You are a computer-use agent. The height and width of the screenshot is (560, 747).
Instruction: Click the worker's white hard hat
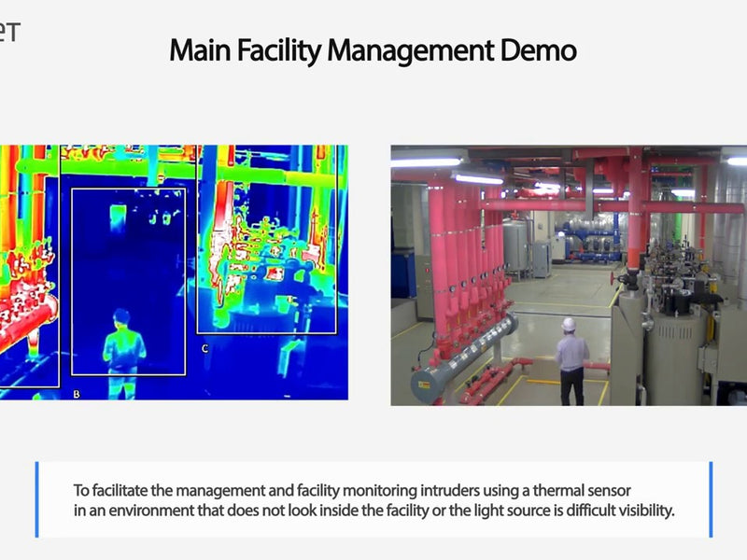[569, 324]
